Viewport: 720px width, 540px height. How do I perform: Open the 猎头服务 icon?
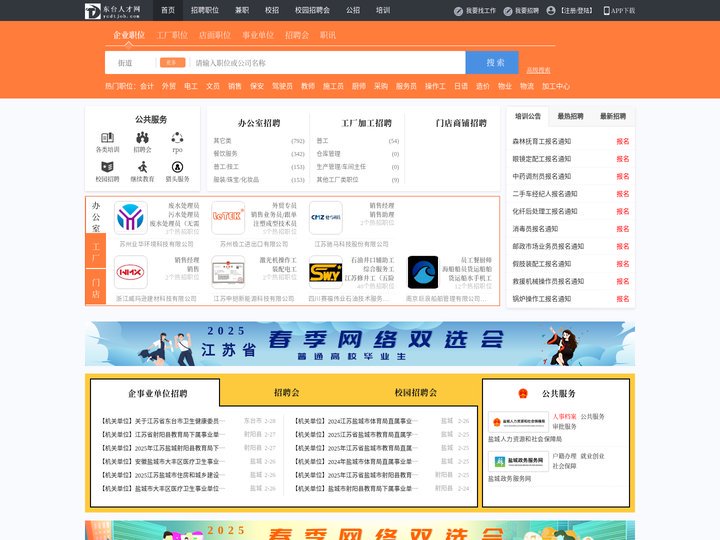[177, 167]
